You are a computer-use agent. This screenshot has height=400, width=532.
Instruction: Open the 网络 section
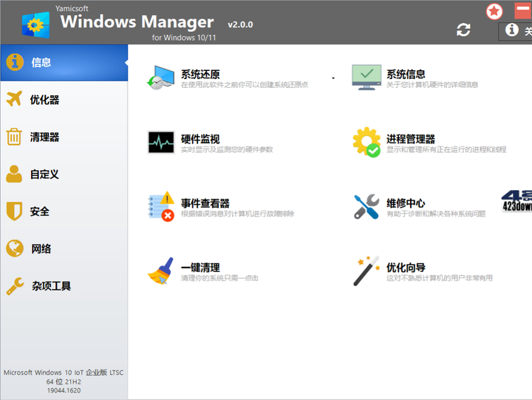64,248
